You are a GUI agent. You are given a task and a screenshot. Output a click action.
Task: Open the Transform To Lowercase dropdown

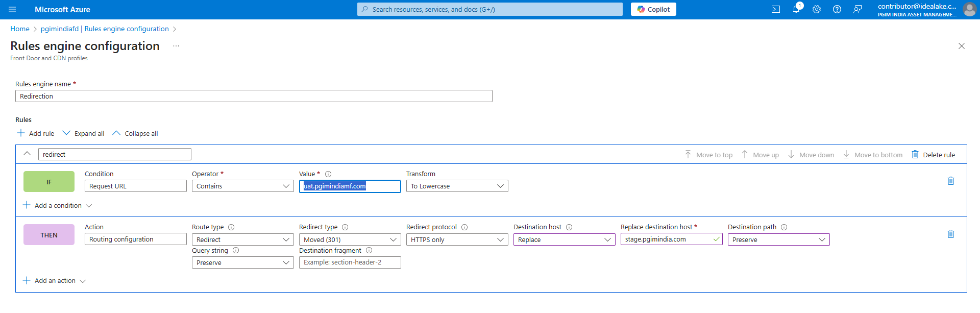coord(457,186)
